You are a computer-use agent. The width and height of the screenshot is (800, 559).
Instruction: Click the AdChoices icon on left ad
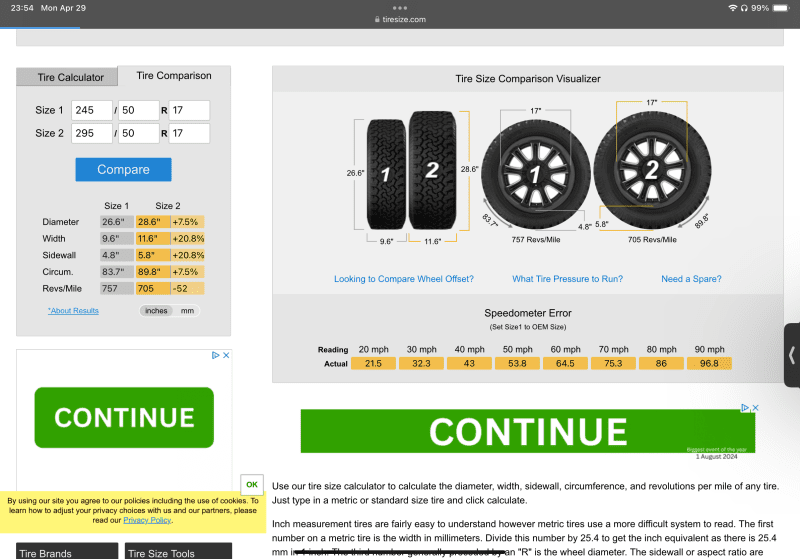[214, 355]
